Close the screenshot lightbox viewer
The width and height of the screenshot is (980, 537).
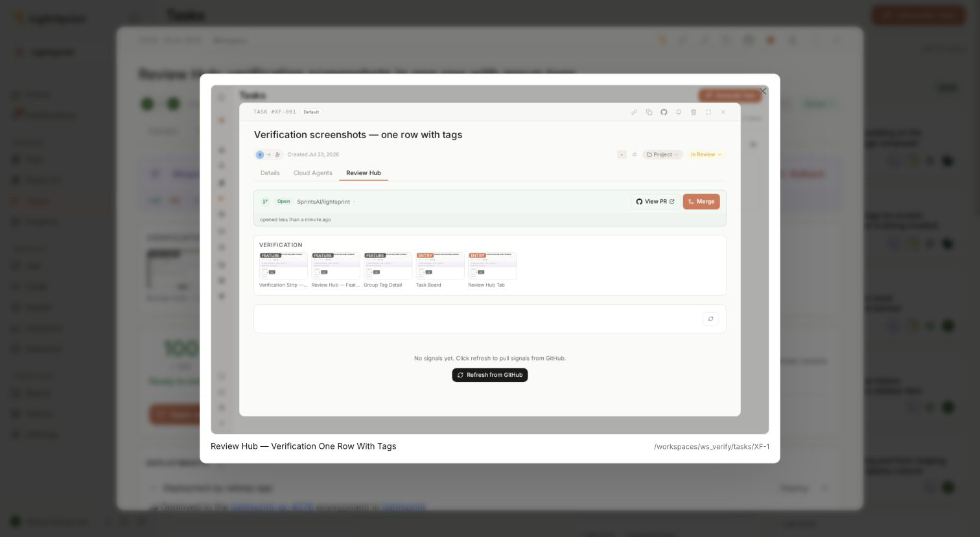(x=763, y=91)
